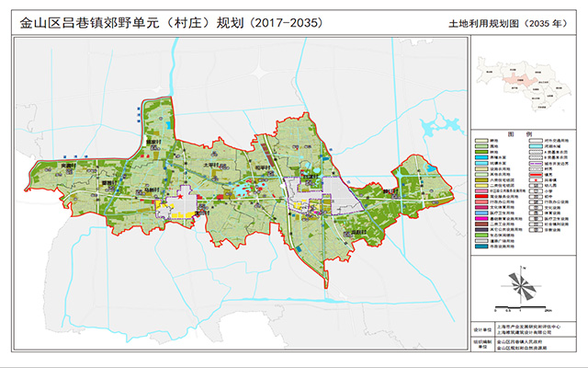The image size is (588, 368).
Task: Click the scale bar below the compass
Action: tap(521, 307)
